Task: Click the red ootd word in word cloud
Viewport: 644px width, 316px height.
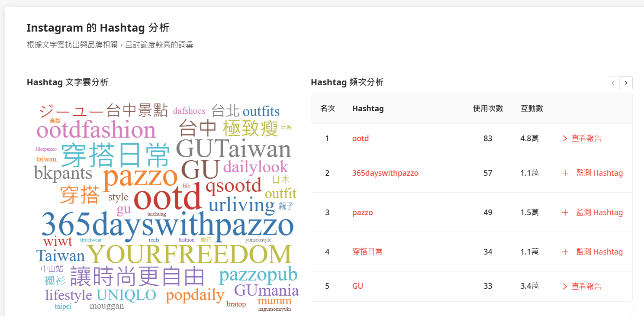Action: click(168, 197)
